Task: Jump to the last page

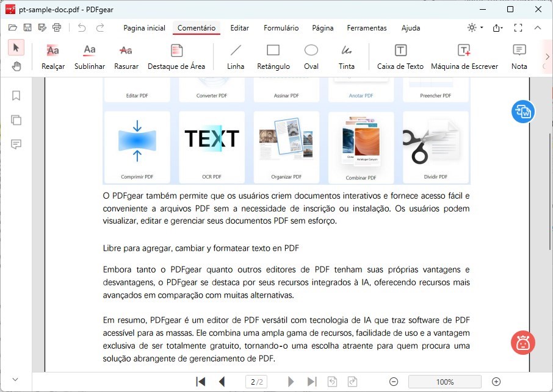Action: (312, 382)
